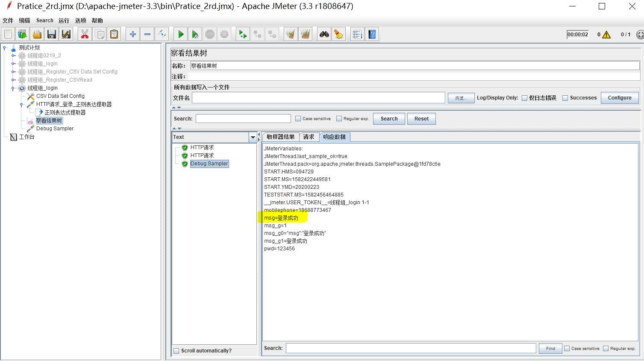Open the Function helper list icon

(357, 34)
